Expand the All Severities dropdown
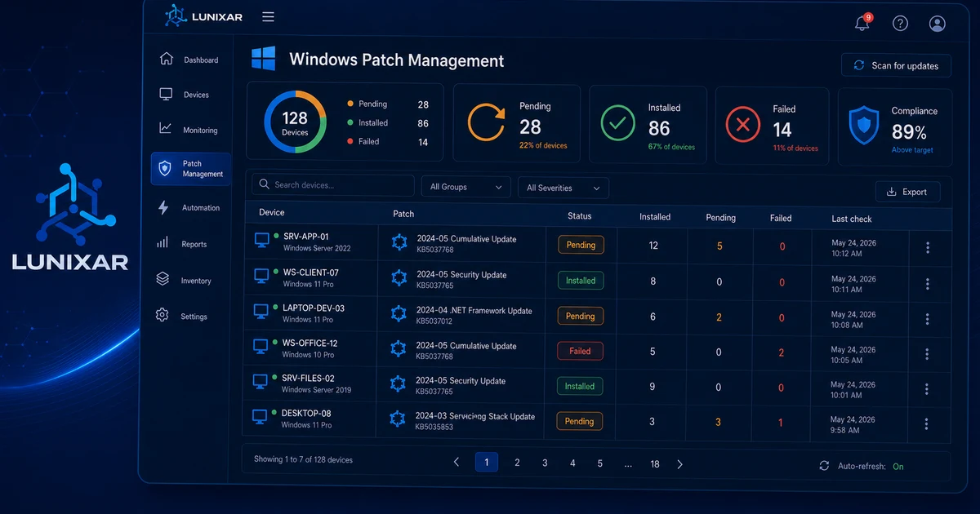 (x=563, y=188)
